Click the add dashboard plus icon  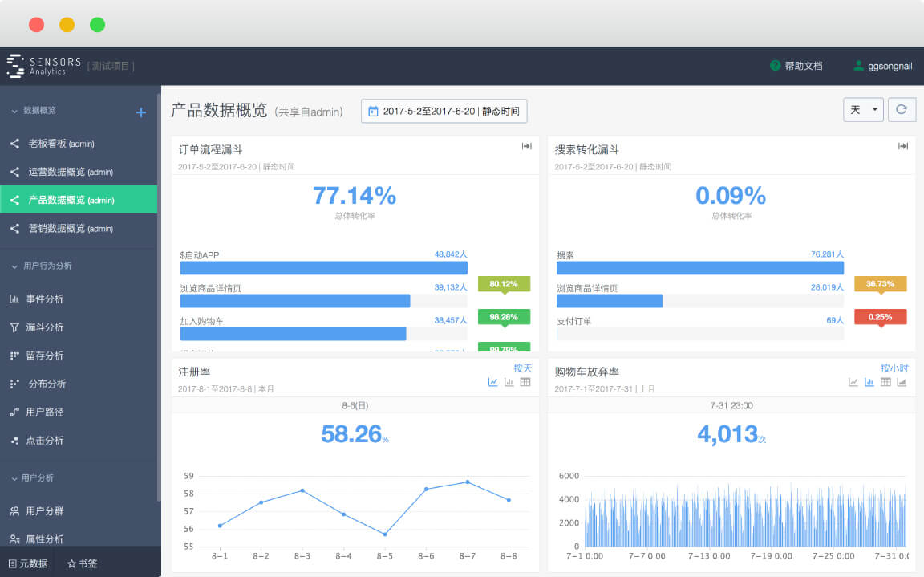coord(141,112)
